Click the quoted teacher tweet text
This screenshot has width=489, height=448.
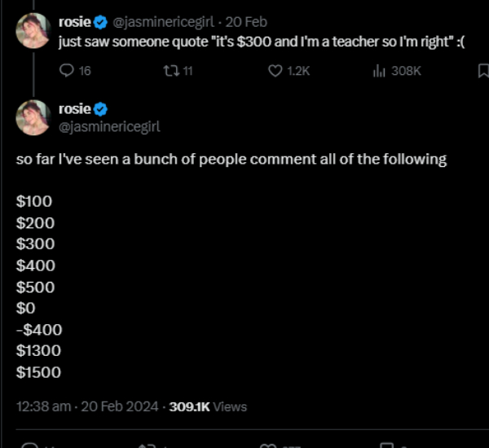coord(261,42)
